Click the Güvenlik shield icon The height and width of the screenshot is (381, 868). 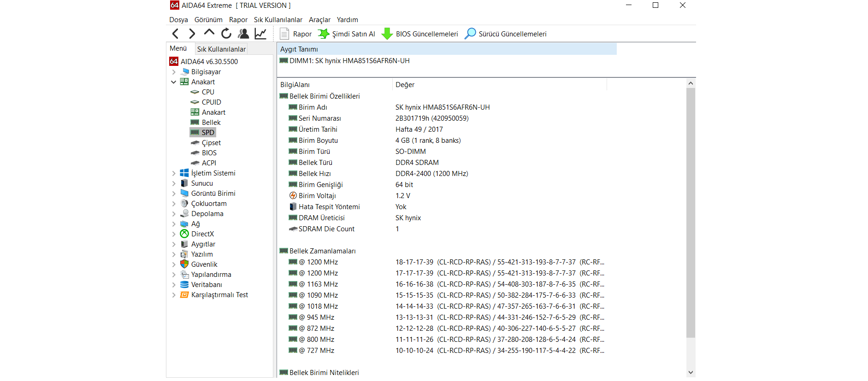point(184,264)
